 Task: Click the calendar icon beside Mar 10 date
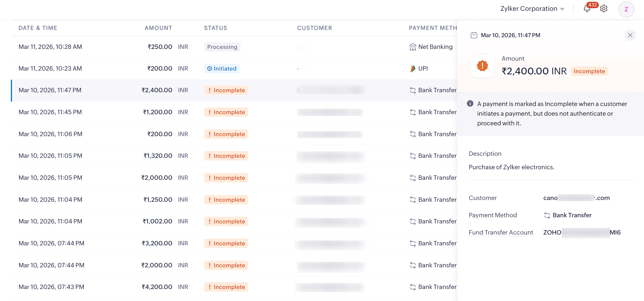tap(474, 35)
